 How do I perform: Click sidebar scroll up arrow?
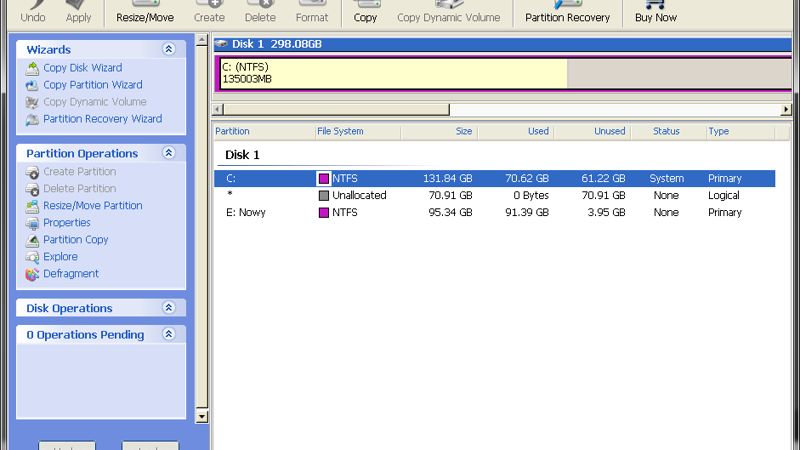tap(202, 39)
